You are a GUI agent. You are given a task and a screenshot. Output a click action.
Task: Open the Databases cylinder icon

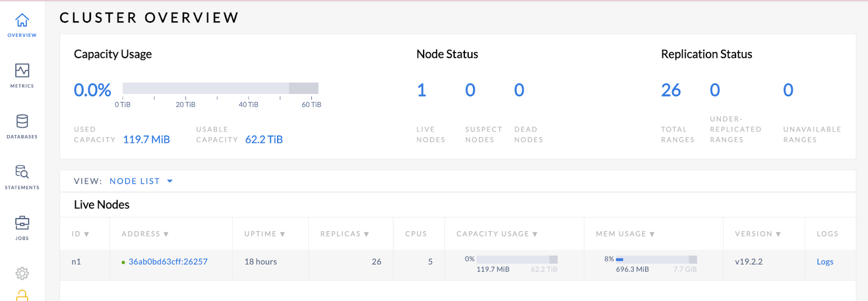pos(22,121)
